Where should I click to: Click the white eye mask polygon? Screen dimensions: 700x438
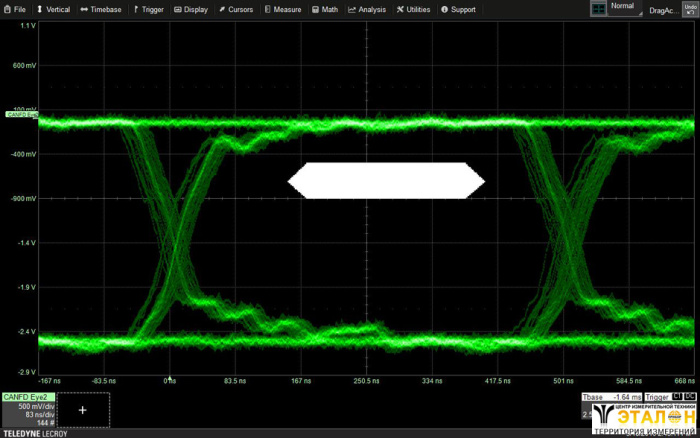coord(386,180)
